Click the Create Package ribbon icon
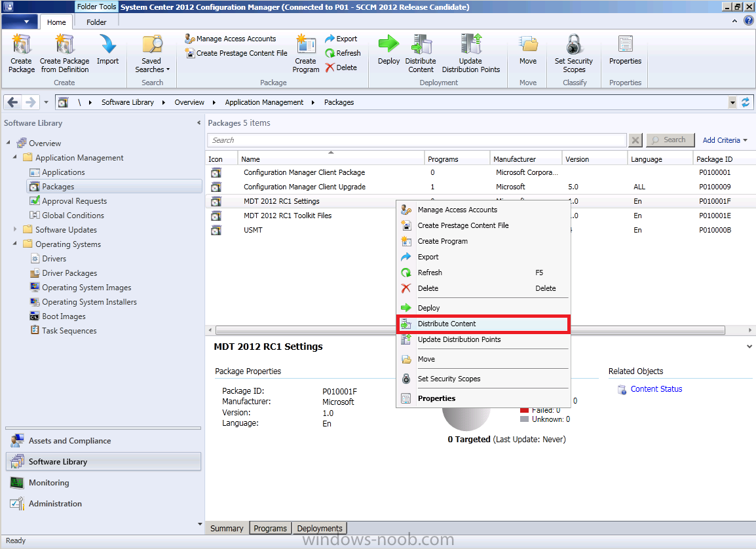The height and width of the screenshot is (549, 756). pyautogui.click(x=22, y=53)
